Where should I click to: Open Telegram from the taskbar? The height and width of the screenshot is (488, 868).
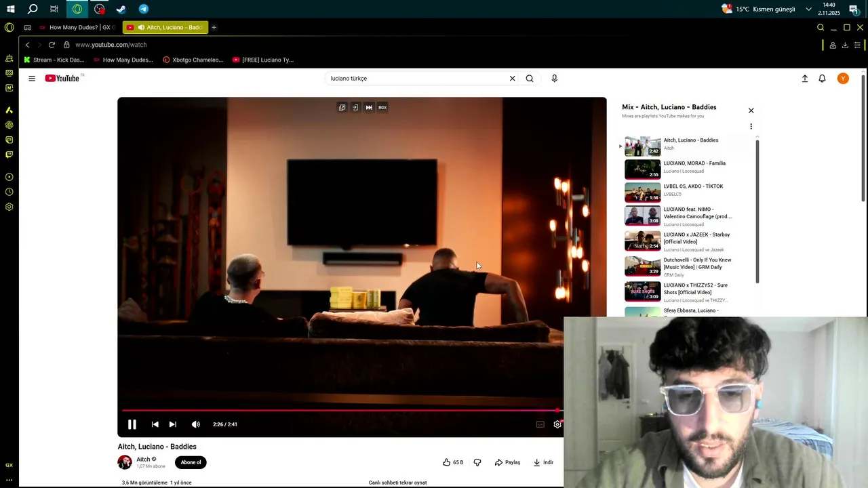[x=144, y=9]
